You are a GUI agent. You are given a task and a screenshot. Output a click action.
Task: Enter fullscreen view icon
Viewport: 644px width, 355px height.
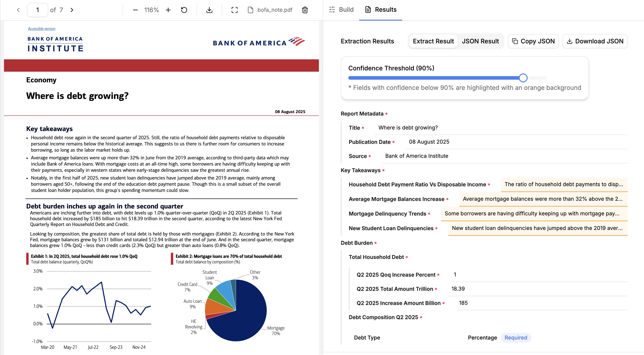click(x=234, y=10)
